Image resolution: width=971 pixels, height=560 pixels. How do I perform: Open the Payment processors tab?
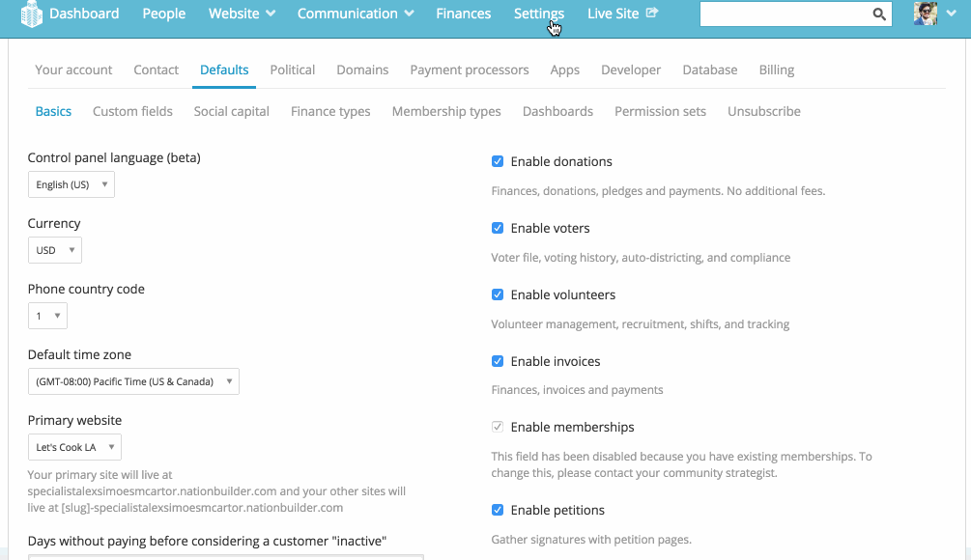point(470,70)
